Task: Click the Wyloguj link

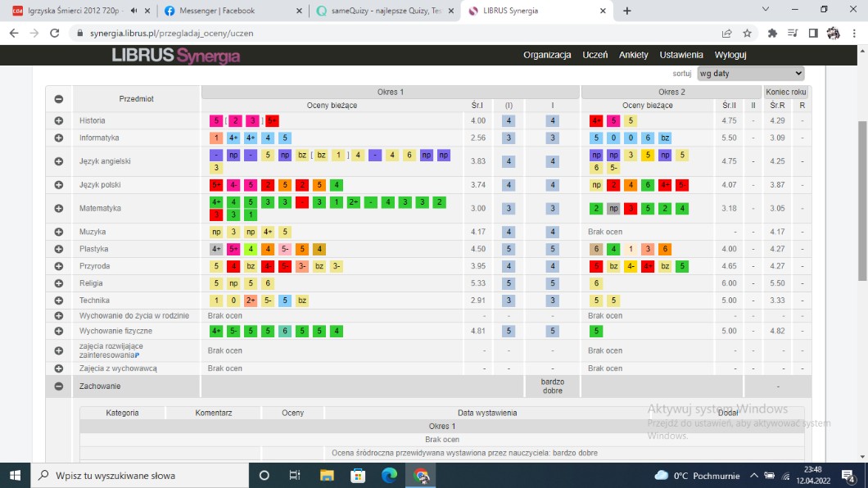Action: [x=730, y=55]
